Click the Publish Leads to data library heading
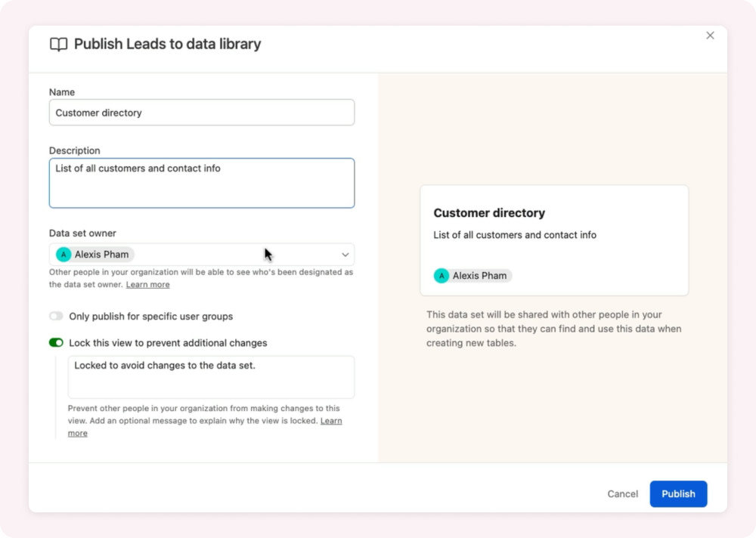Viewport: 756px width, 538px height. point(167,44)
